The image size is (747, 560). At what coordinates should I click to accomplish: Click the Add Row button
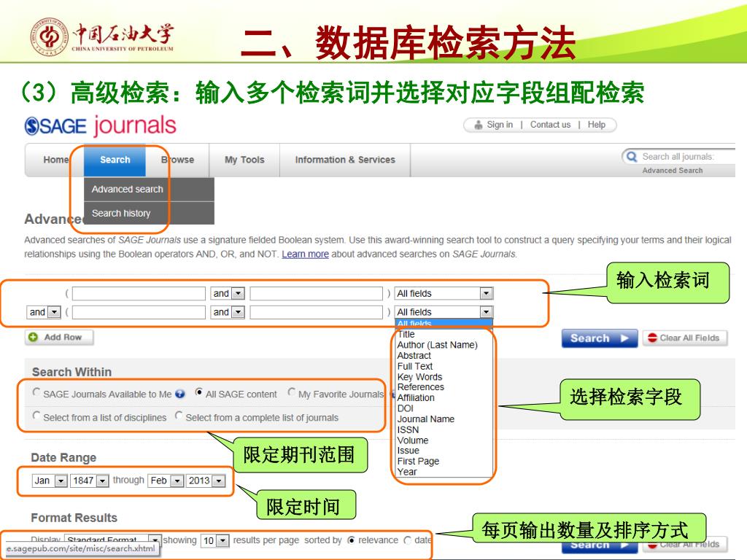coord(59,337)
